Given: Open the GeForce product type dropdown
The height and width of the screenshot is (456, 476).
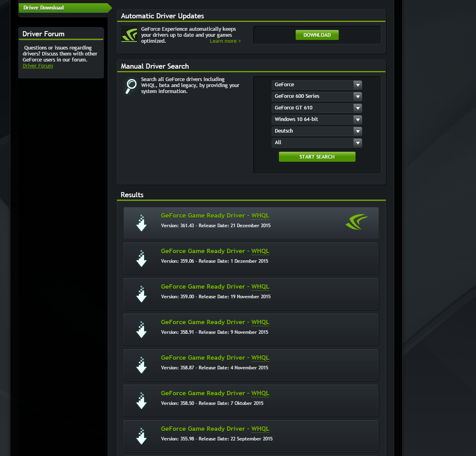Looking at the screenshot, I should pos(317,85).
